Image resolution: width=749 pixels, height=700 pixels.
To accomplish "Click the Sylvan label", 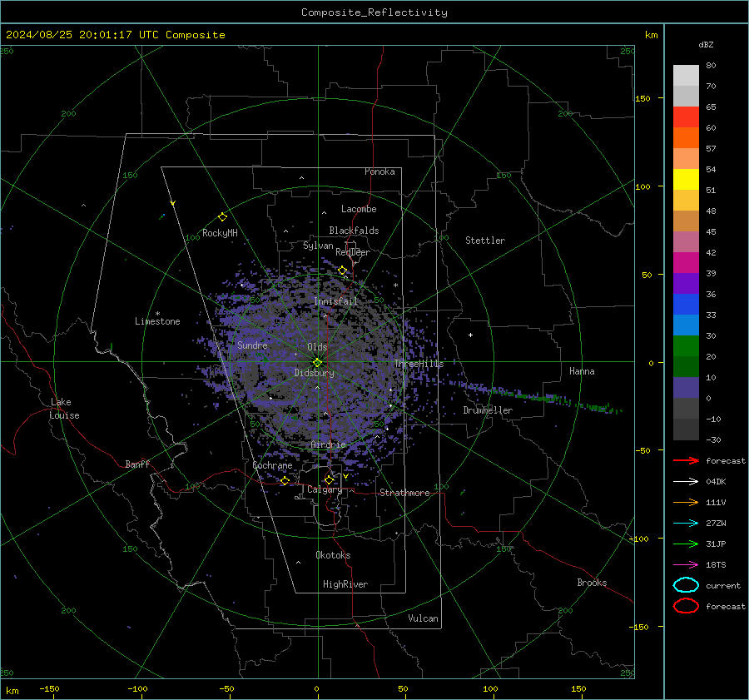I will (318, 246).
